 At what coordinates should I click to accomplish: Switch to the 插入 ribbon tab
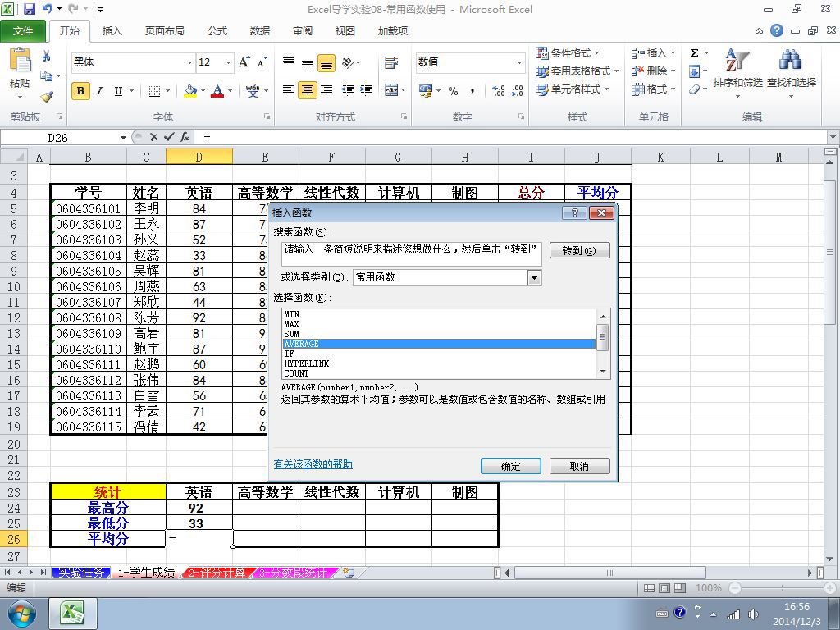112,31
